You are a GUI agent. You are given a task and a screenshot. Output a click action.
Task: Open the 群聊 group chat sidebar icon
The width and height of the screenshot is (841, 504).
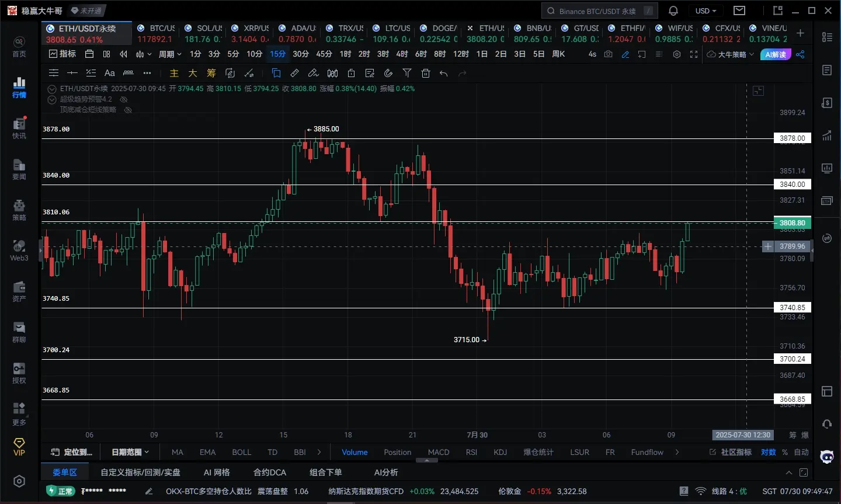coord(19,332)
